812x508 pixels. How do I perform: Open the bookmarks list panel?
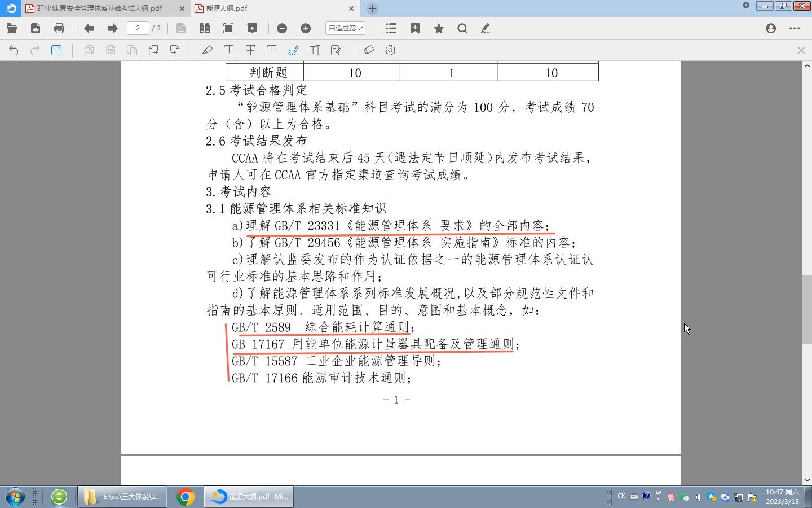pyautogui.click(x=391, y=28)
